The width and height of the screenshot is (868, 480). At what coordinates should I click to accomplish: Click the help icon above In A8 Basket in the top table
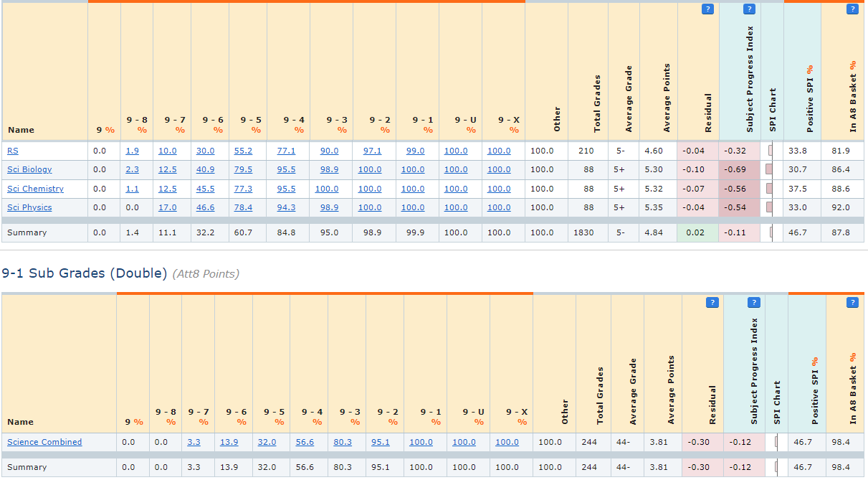coord(852,9)
